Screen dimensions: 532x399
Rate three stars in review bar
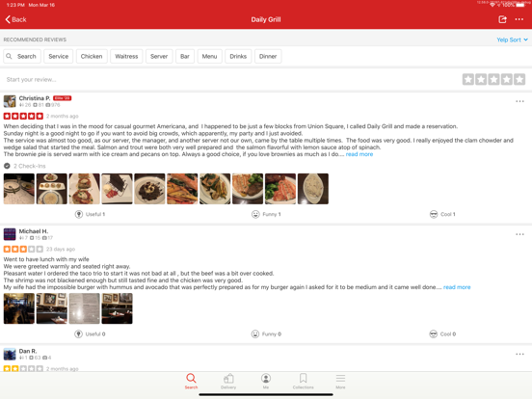point(493,79)
